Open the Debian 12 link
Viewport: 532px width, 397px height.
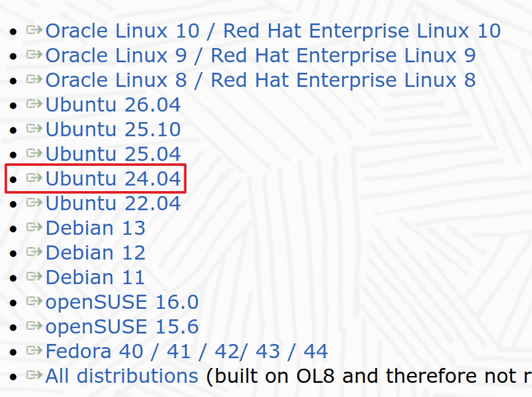[x=96, y=253]
